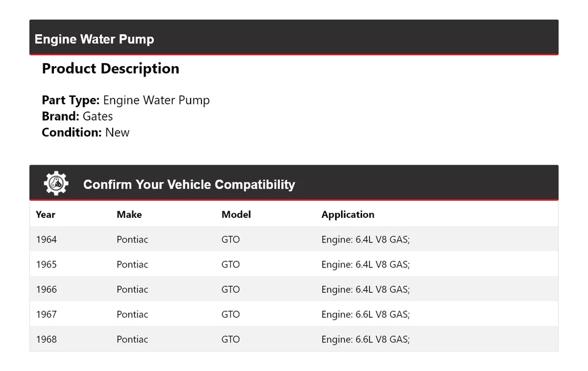Click the Model column header
Image resolution: width=588 pixels, height=371 pixels.
point(236,214)
